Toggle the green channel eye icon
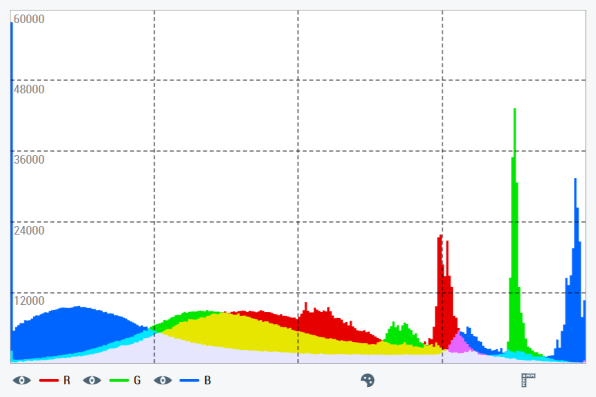Screen dimensions: 596x397 tap(92, 380)
